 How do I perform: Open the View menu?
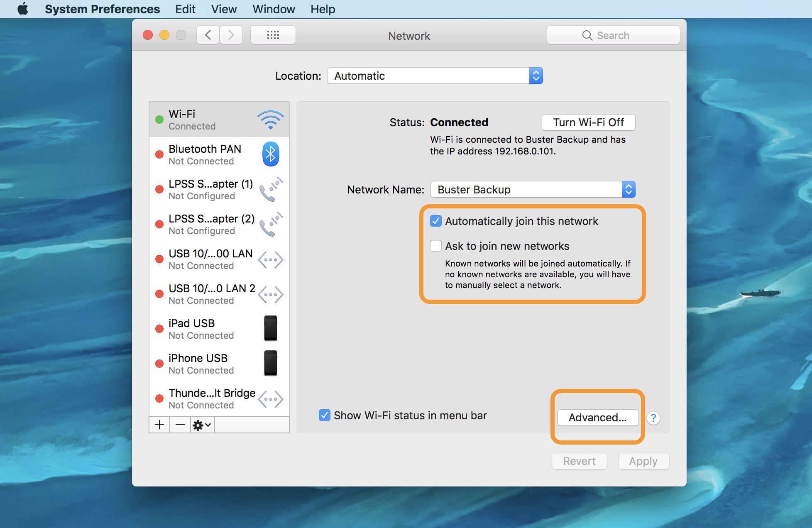click(224, 9)
